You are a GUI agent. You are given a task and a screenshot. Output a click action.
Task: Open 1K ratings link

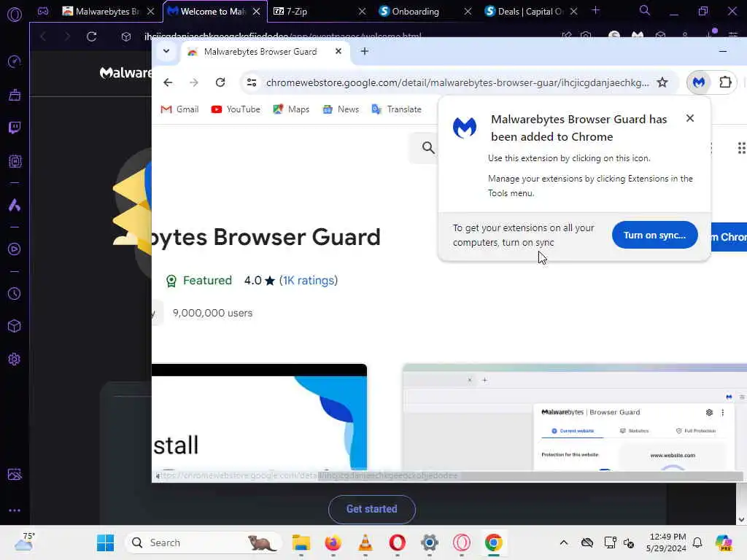(x=309, y=281)
